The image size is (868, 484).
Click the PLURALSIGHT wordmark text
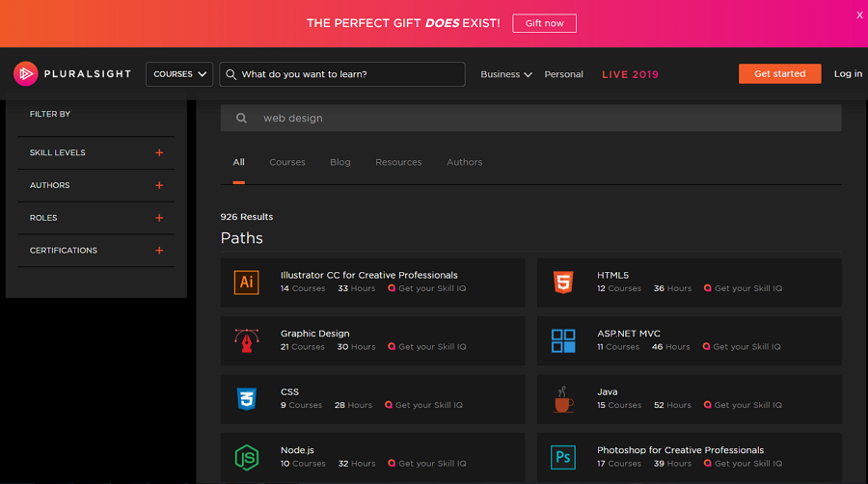pyautogui.click(x=88, y=74)
